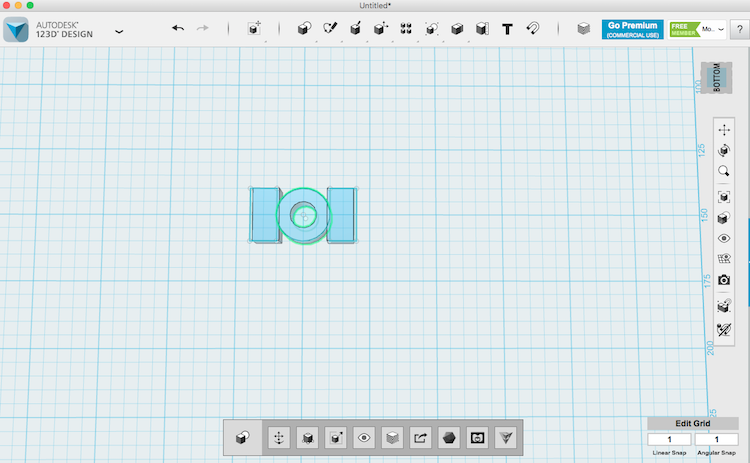750x463 pixels.
Task: Toggle object snapping in the navigation bar
Action: coord(724,306)
